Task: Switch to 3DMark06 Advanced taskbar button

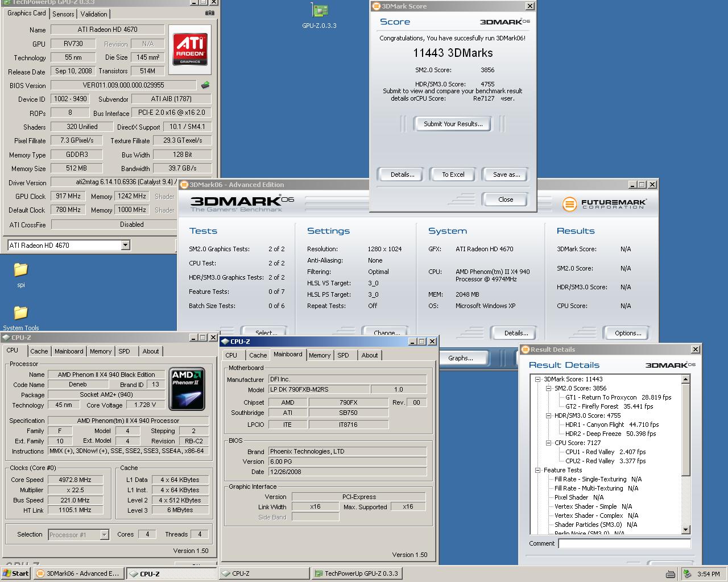Action: pos(78,573)
